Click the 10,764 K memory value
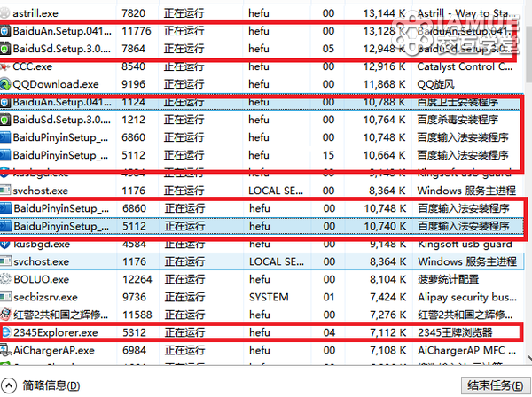 point(385,120)
